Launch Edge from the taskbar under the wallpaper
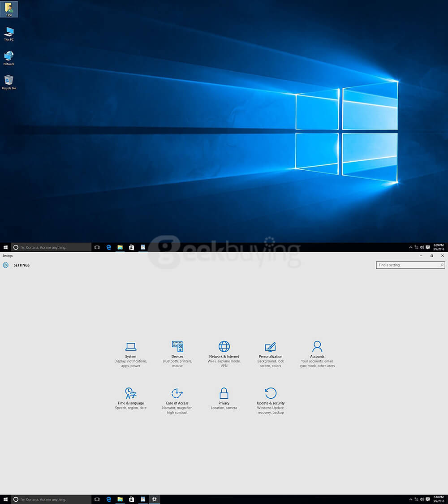Image resolution: width=448 pixels, height=504 pixels. tap(108, 247)
